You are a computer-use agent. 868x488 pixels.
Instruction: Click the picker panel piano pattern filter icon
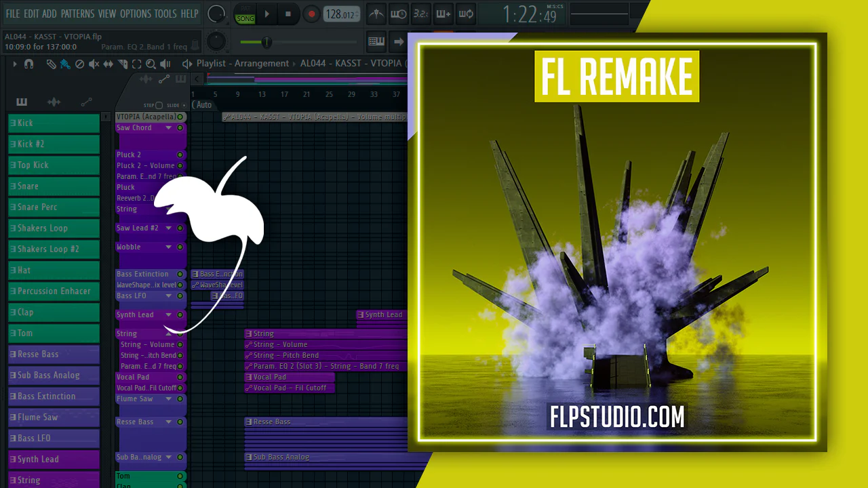coord(22,102)
